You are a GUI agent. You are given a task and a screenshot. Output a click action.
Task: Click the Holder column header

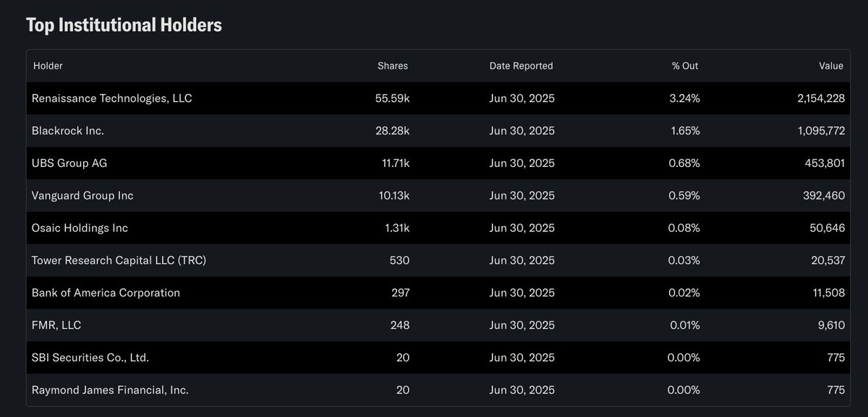click(x=48, y=66)
